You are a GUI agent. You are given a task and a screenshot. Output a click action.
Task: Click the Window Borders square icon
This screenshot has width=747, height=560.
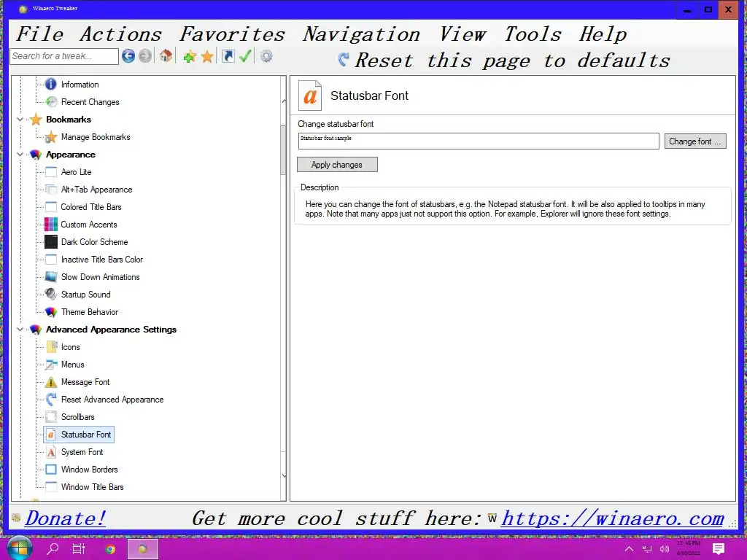pyautogui.click(x=51, y=470)
